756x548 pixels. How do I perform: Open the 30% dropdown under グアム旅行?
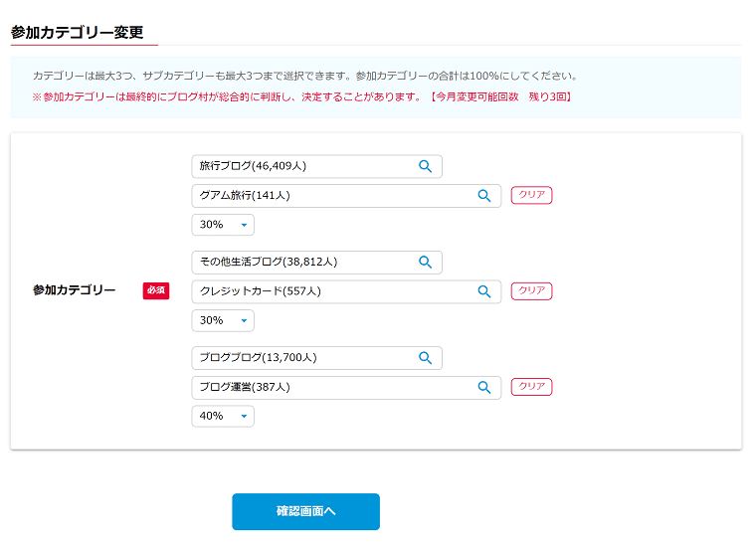[x=223, y=225]
